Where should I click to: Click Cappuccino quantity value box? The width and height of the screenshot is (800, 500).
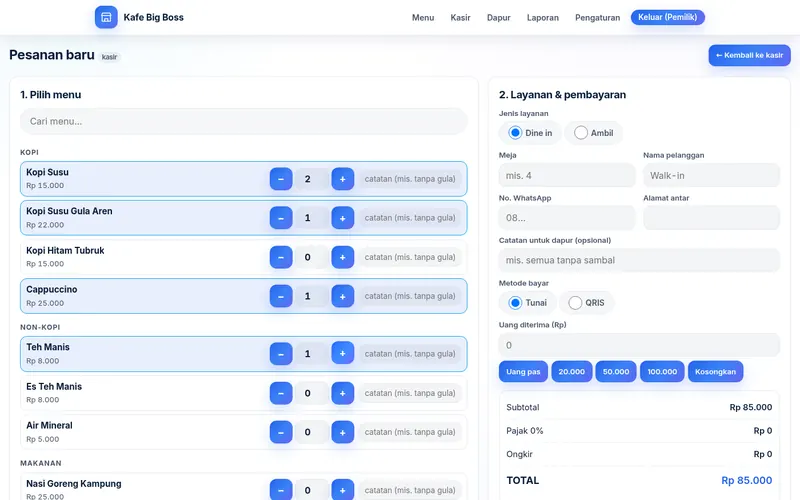pos(312,296)
